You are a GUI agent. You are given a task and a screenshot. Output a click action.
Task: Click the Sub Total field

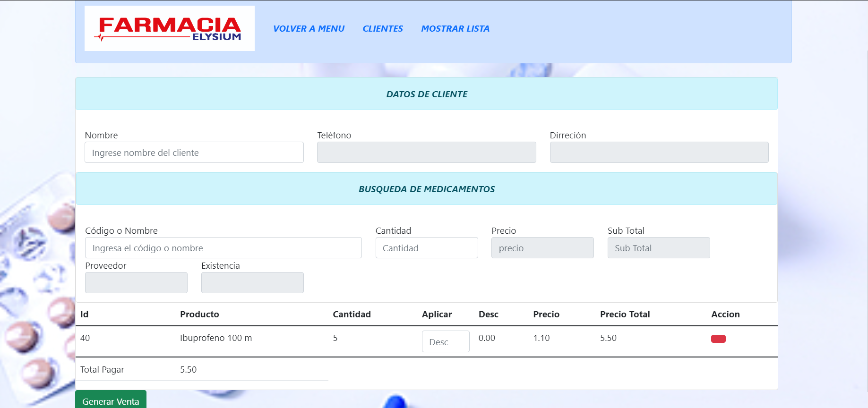(658, 248)
